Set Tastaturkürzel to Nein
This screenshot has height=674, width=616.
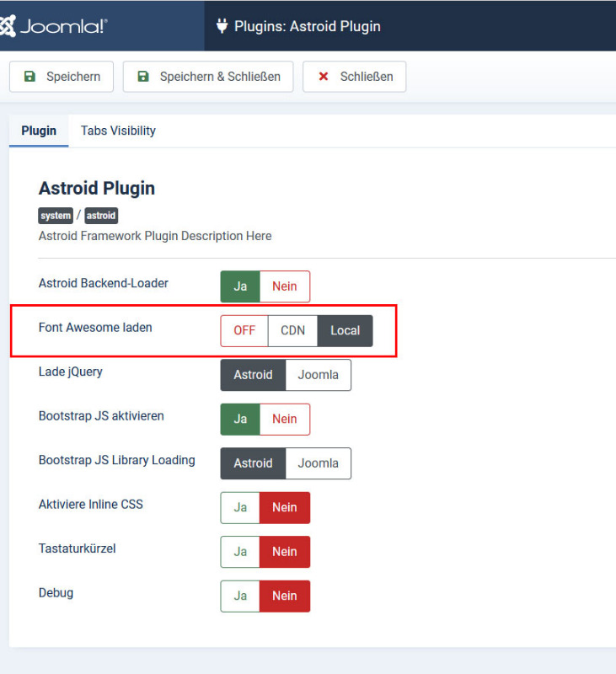285,552
